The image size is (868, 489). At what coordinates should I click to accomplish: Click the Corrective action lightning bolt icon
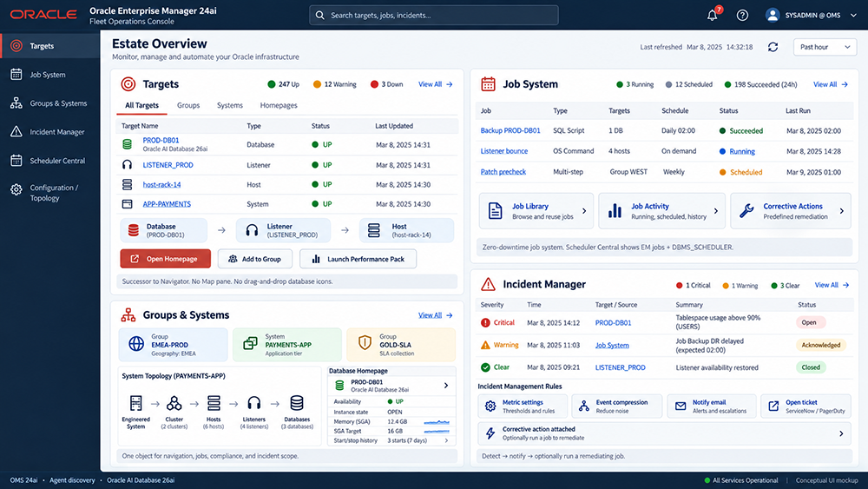click(490, 433)
